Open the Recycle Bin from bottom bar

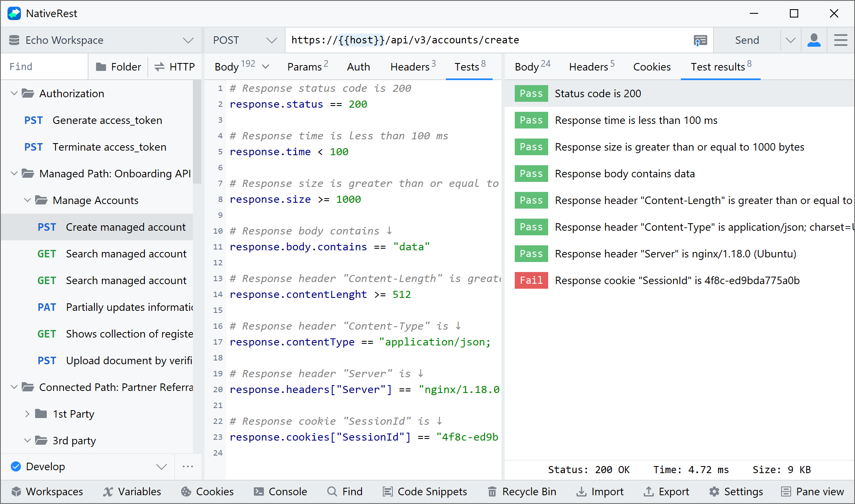pyautogui.click(x=522, y=491)
